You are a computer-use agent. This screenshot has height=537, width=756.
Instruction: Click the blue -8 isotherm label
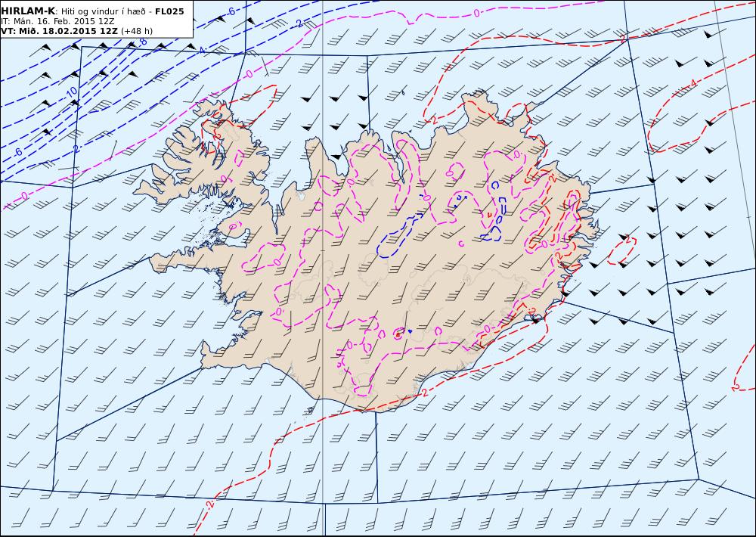click(142, 42)
